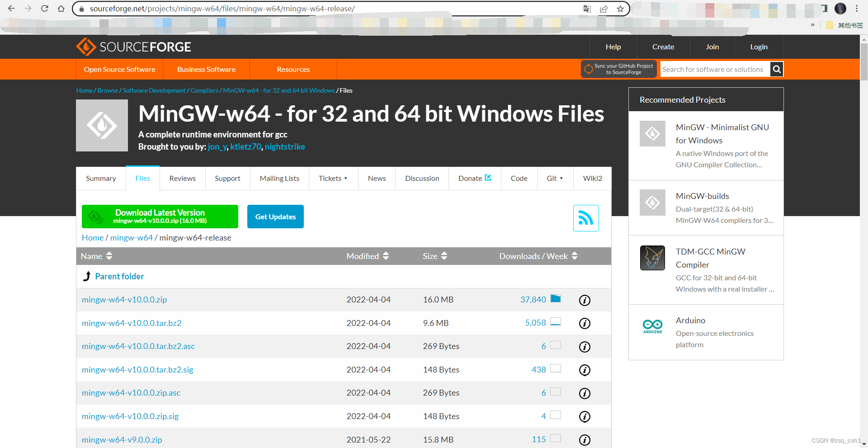Click the download flag icon next to 37,840
This screenshot has width=868, height=448.
556,298
